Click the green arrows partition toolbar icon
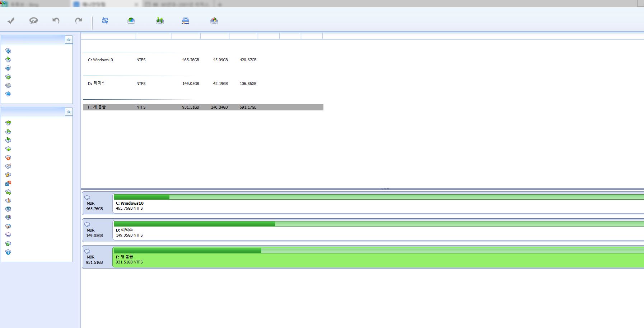Viewport: 644px width, 328px height. click(x=160, y=20)
